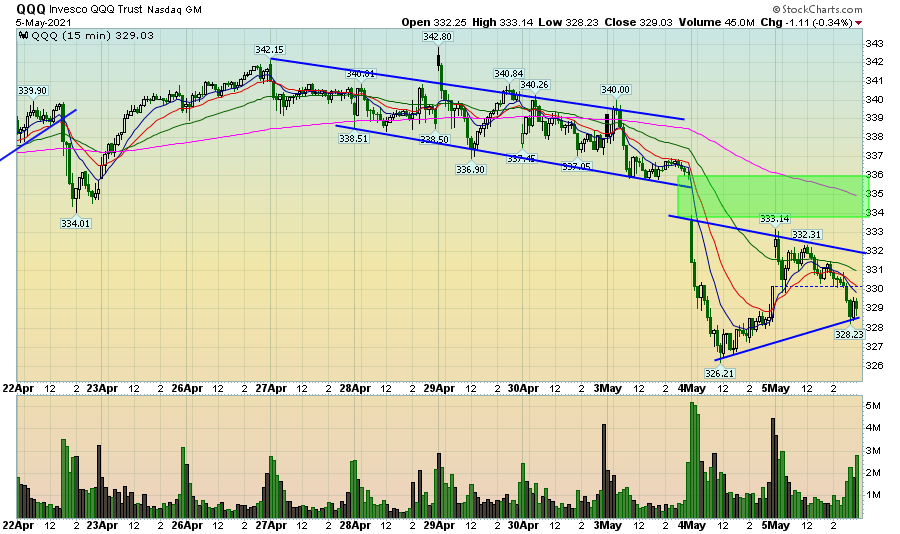The height and width of the screenshot is (534, 900).
Task: Click '29Apr' on the price chart date axis
Action: (439, 388)
